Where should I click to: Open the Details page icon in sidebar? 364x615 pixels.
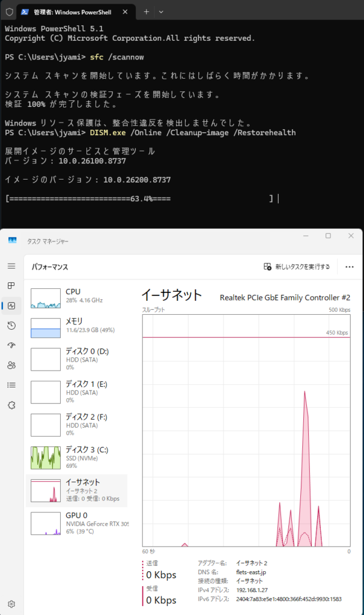[x=11, y=385]
